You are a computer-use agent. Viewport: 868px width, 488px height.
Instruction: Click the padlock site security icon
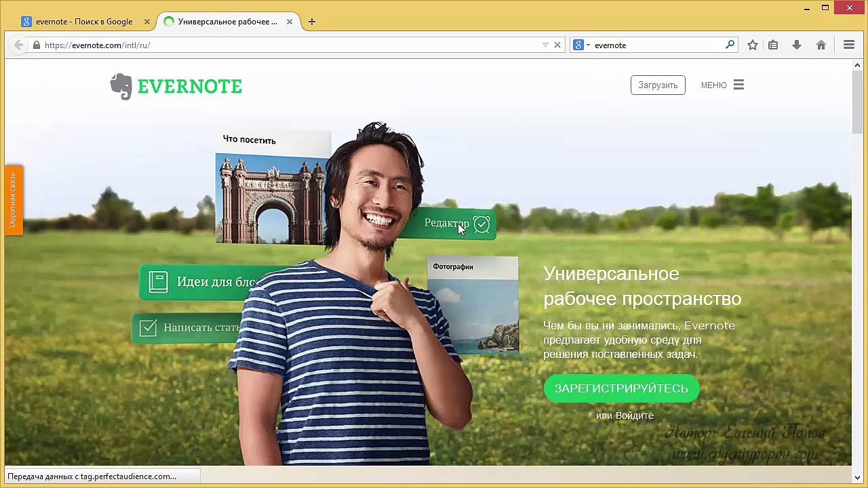click(37, 45)
